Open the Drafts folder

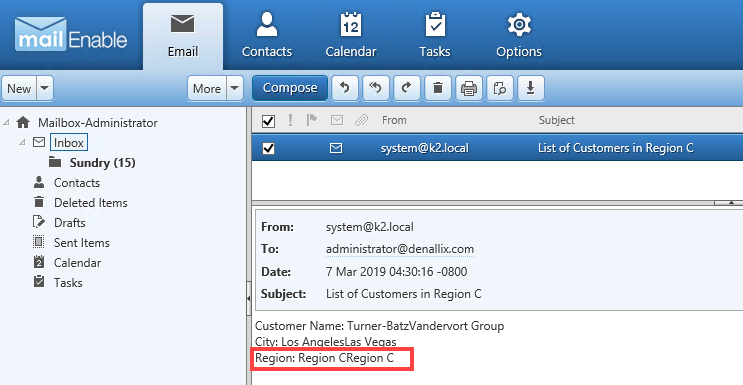coord(70,223)
